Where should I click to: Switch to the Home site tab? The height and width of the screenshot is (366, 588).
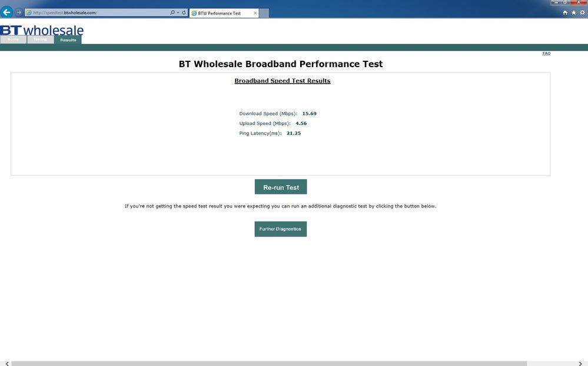[x=13, y=39]
